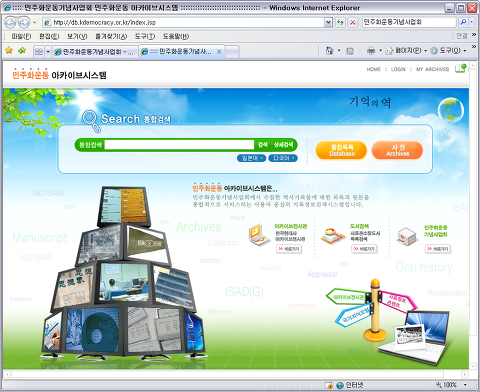Click 바로가기 button under 아카이브전시관
480x392 pixels.
pos(289,249)
